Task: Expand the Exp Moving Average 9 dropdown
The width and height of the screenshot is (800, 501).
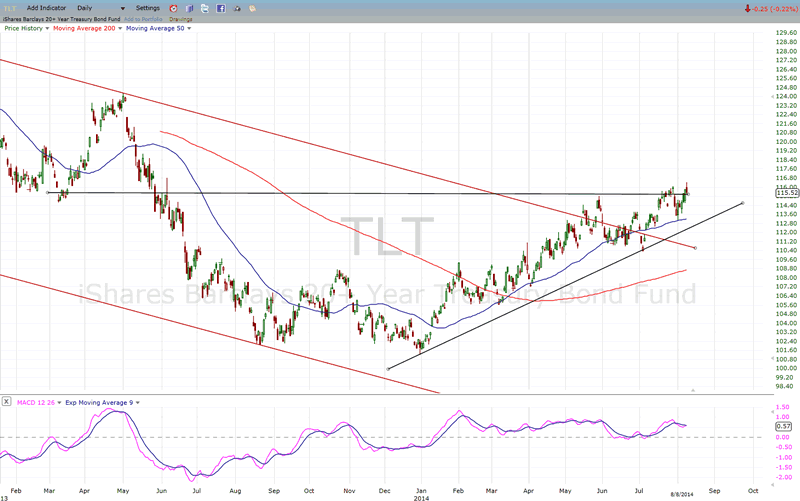Action: (x=135, y=401)
